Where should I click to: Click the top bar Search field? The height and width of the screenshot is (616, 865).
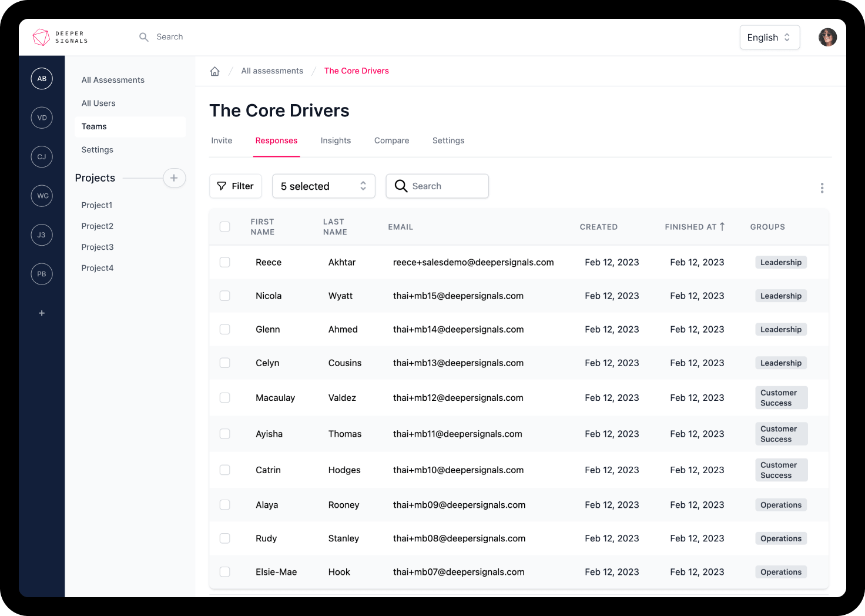170,37
